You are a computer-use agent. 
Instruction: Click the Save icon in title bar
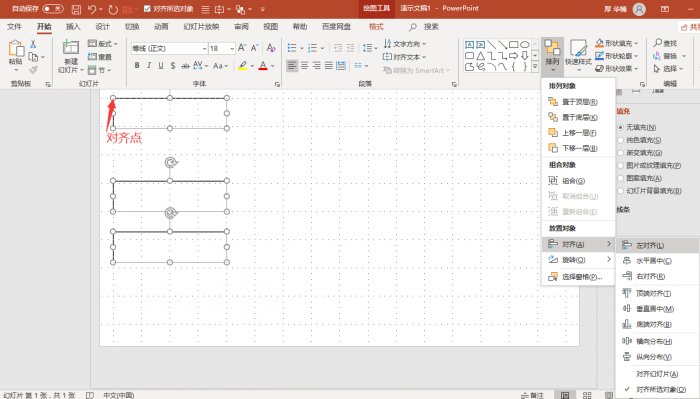tap(76, 9)
